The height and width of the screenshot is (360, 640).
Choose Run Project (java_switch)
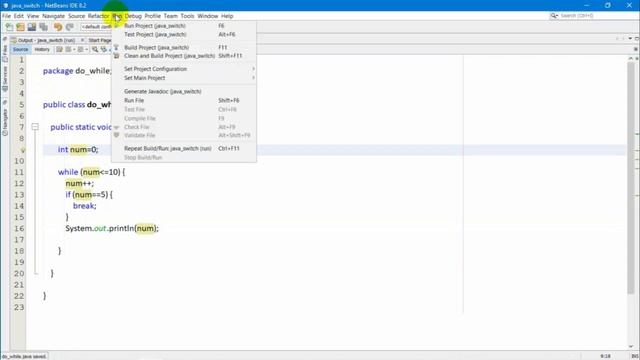coord(184,26)
